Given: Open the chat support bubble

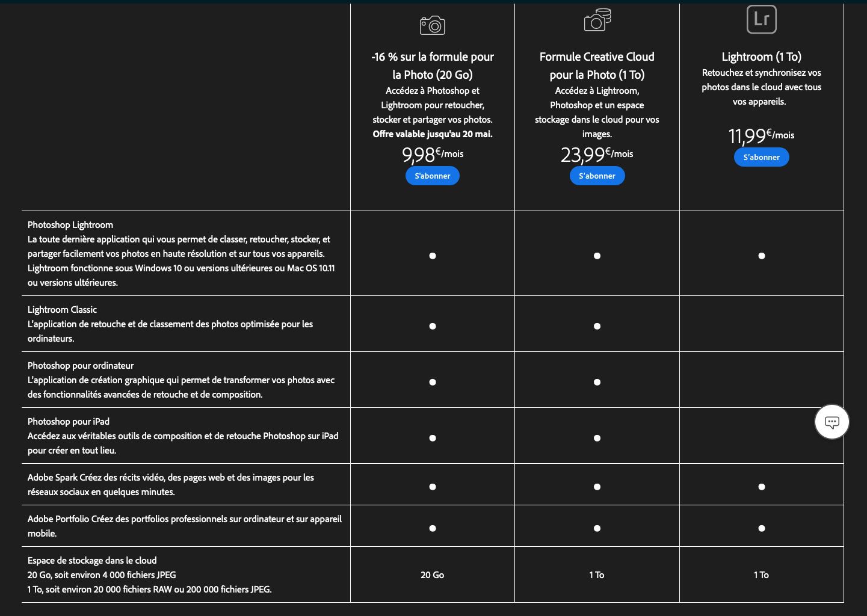Looking at the screenshot, I should (x=832, y=422).
